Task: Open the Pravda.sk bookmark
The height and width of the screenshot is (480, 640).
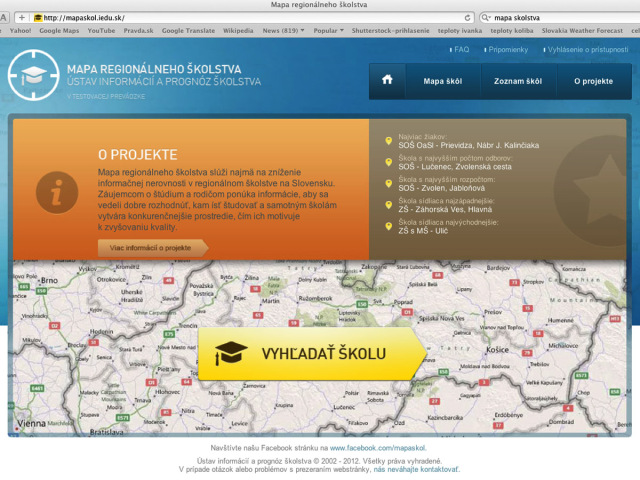Action: (x=138, y=31)
